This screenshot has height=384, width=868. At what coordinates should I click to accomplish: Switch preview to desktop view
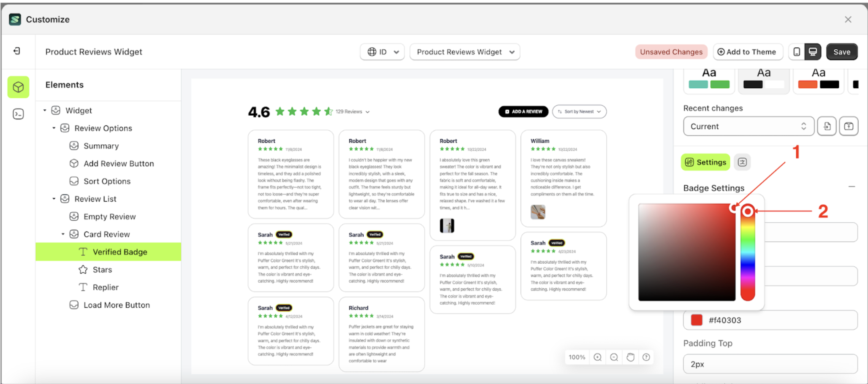tap(814, 51)
